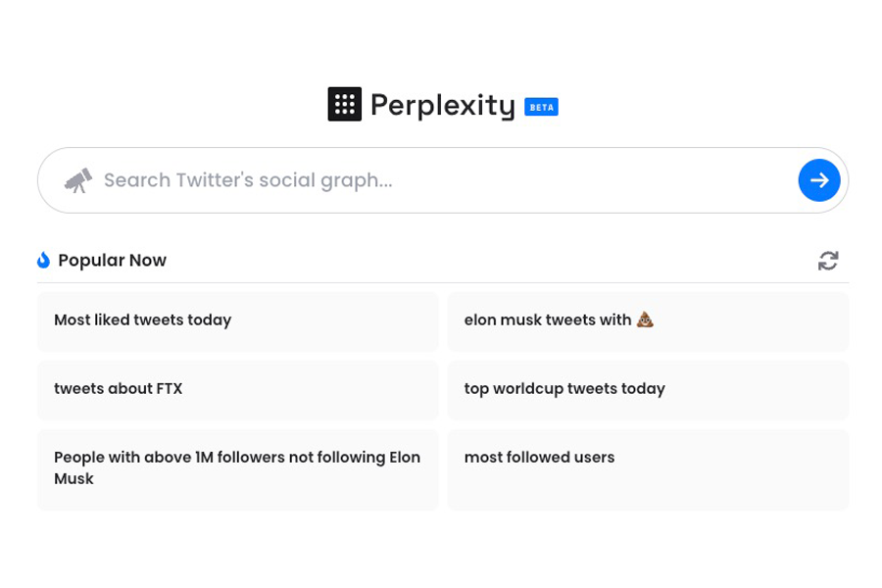Click the telescope icon in search bar
This screenshot has width=882, height=588.
[x=78, y=180]
